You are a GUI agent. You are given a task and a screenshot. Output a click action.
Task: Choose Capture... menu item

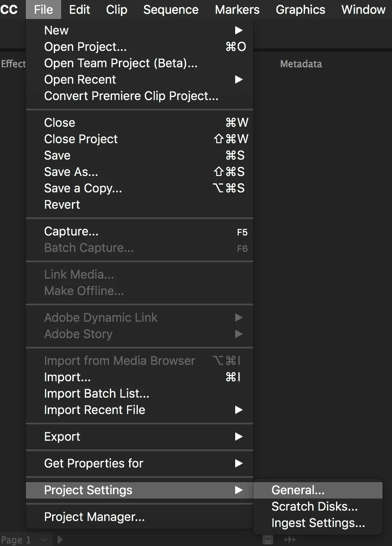pos(140,231)
